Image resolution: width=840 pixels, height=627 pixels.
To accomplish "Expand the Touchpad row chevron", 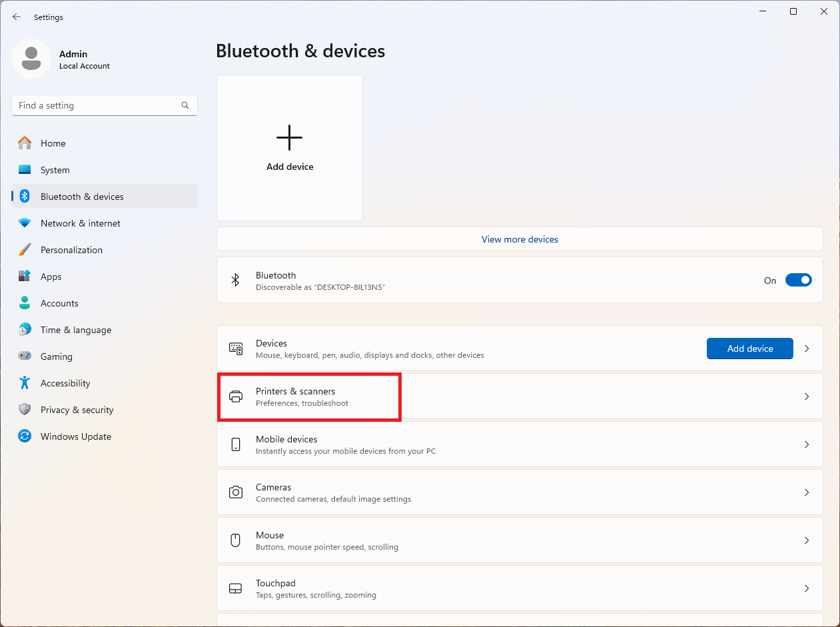I will [x=807, y=588].
